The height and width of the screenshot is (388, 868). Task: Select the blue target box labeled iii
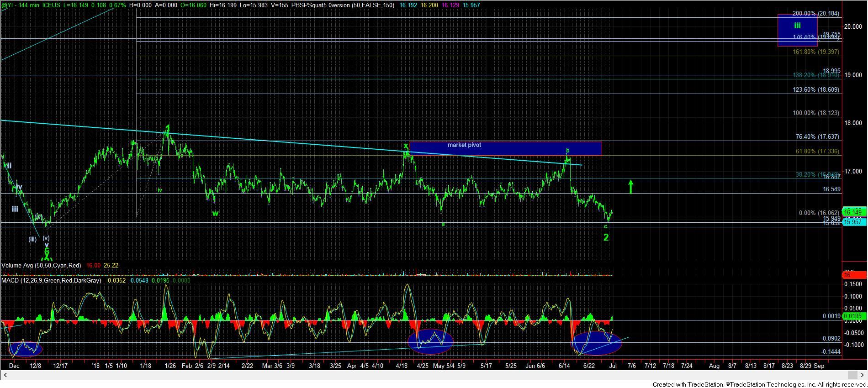(797, 30)
